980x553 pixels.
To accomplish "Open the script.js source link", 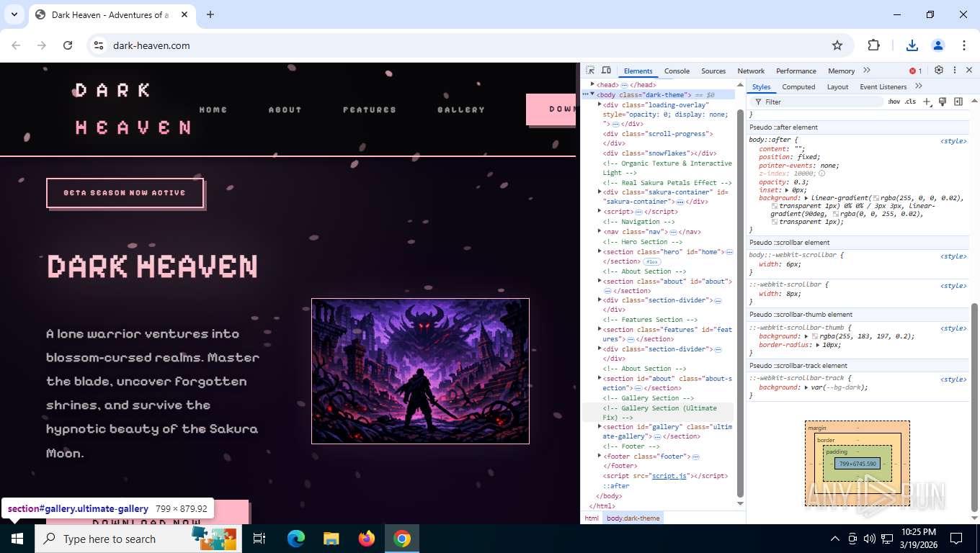I will 669,476.
